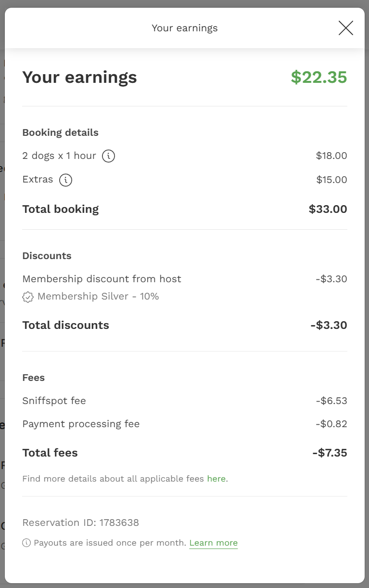Follow the Learn more payouts link
This screenshot has height=588, width=369.
(213, 543)
